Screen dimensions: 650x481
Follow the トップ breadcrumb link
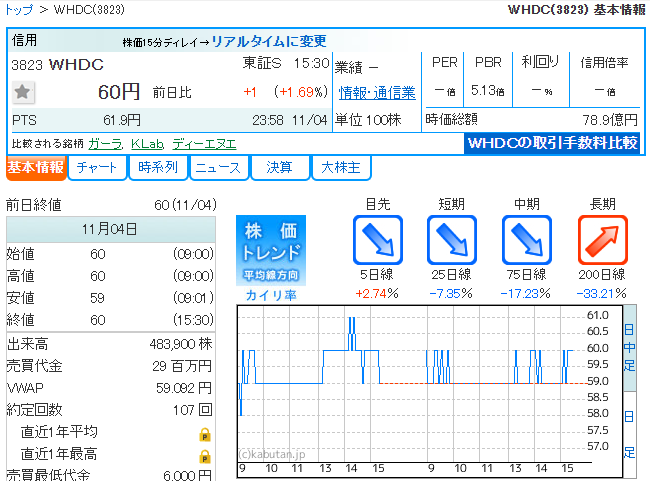pos(19,10)
